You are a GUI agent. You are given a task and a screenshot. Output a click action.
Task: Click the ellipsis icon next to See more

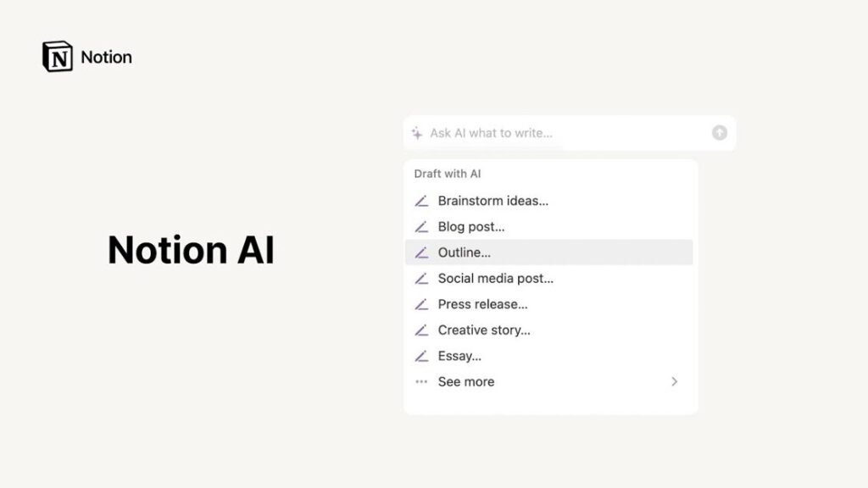coord(421,381)
